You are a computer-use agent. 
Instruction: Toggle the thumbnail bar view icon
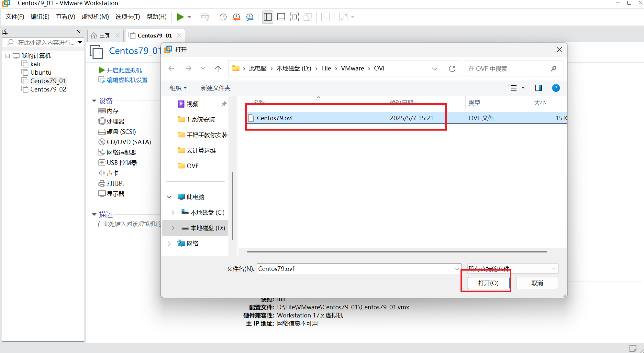pyautogui.click(x=281, y=17)
